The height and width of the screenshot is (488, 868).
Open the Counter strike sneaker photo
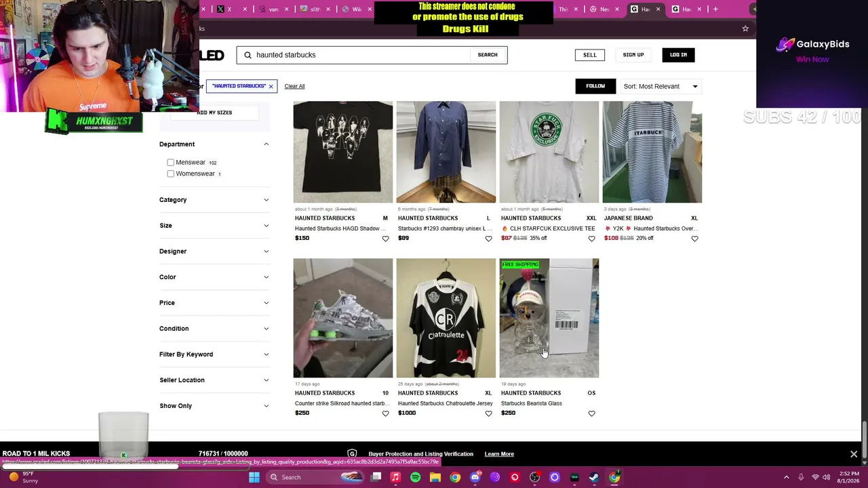click(x=343, y=318)
